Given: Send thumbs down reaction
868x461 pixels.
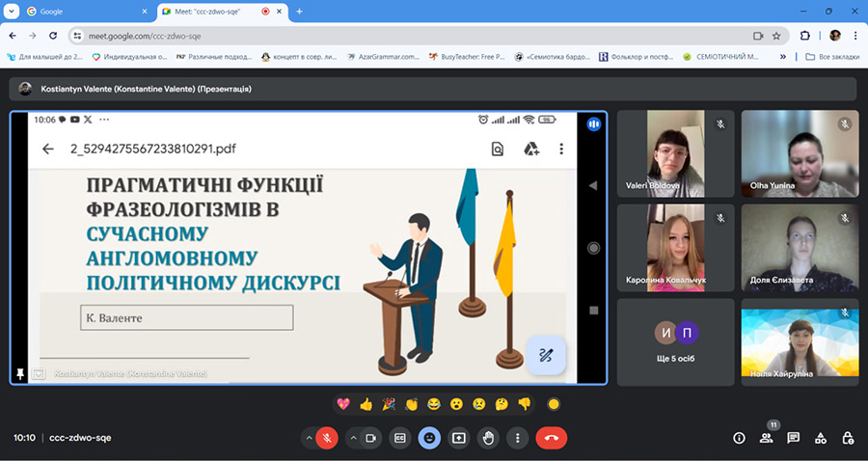Looking at the screenshot, I should (x=525, y=404).
